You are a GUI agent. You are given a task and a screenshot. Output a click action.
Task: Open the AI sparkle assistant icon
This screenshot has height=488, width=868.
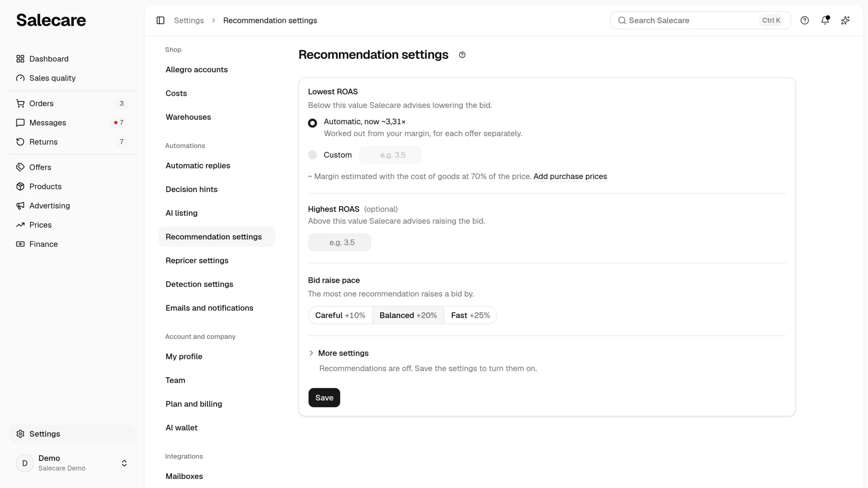pyautogui.click(x=845, y=20)
